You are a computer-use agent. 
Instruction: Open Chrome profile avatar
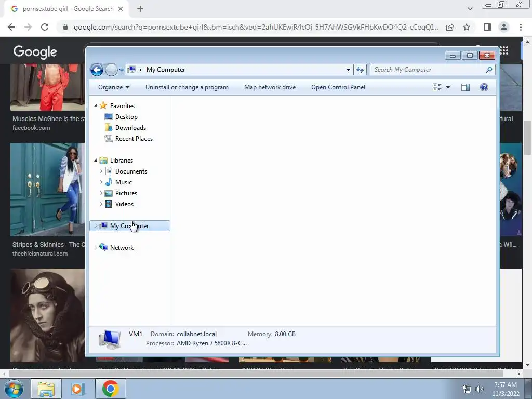pyautogui.click(x=504, y=27)
